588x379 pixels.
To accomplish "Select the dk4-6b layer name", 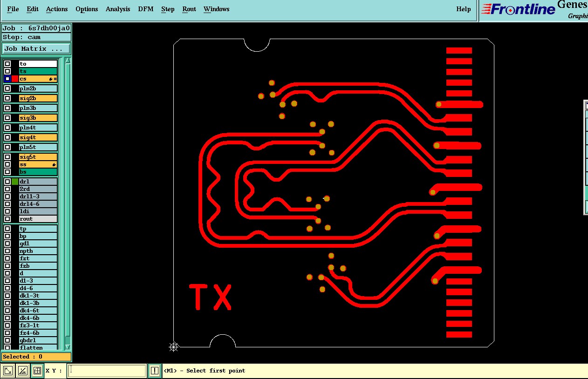I will click(38, 318).
